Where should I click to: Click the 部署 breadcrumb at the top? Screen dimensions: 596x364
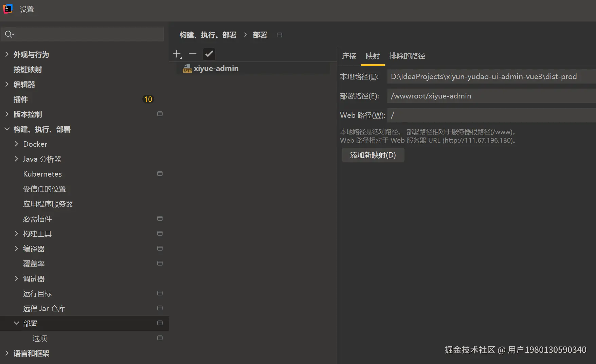click(260, 35)
